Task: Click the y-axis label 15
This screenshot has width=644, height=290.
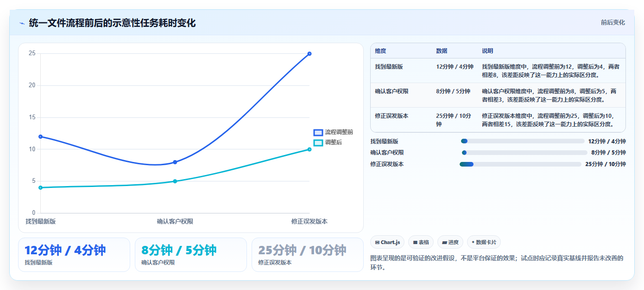Action: pos(32,117)
